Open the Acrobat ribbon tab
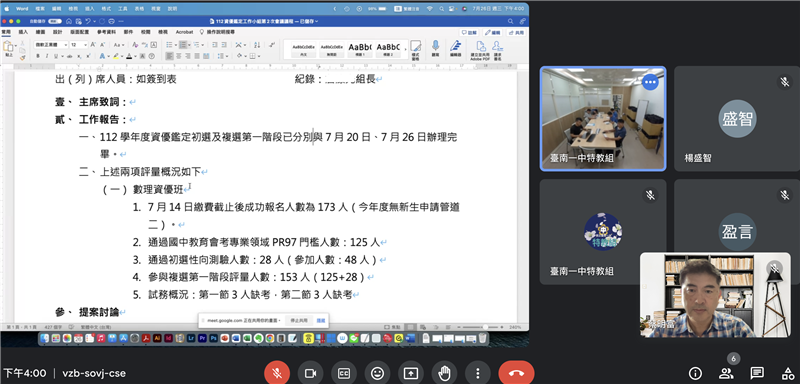Image resolution: width=800 pixels, height=384 pixels. [185, 32]
